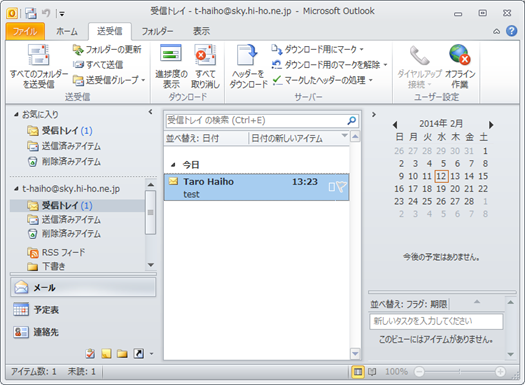
Task: Select Deleted Items (削除済みアイテム) under Favorites
Action: coord(64,161)
